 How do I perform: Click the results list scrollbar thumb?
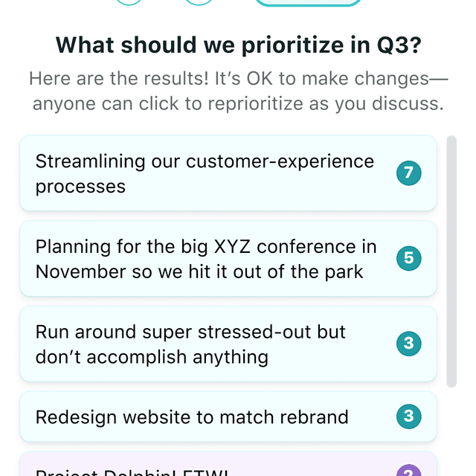click(451, 260)
